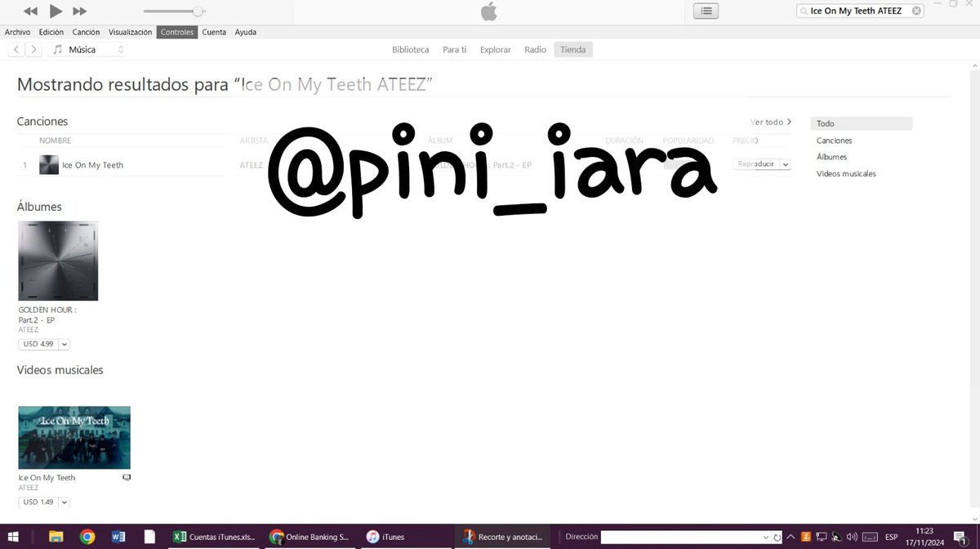Filter results by Videos musicales
Image resolution: width=980 pixels, height=549 pixels.
846,174
